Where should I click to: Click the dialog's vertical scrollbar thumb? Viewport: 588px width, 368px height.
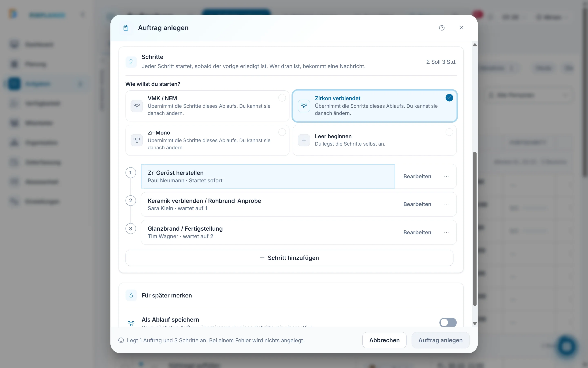tap(475, 229)
